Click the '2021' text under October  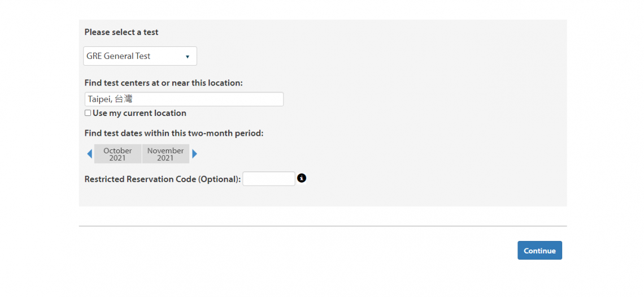tap(118, 158)
